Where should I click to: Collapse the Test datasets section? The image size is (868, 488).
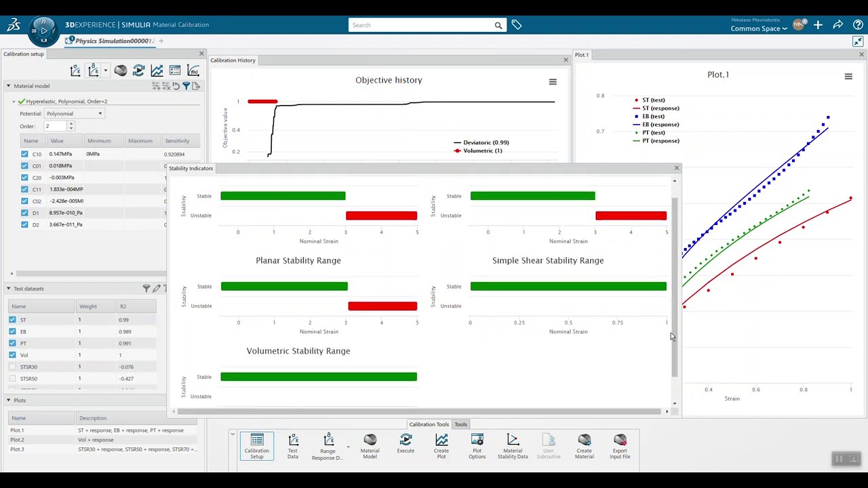click(8, 289)
